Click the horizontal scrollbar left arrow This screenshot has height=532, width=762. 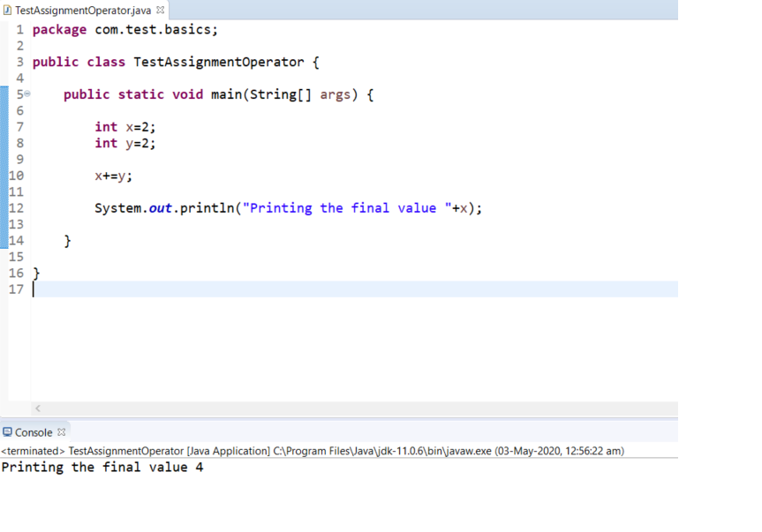[x=36, y=408]
